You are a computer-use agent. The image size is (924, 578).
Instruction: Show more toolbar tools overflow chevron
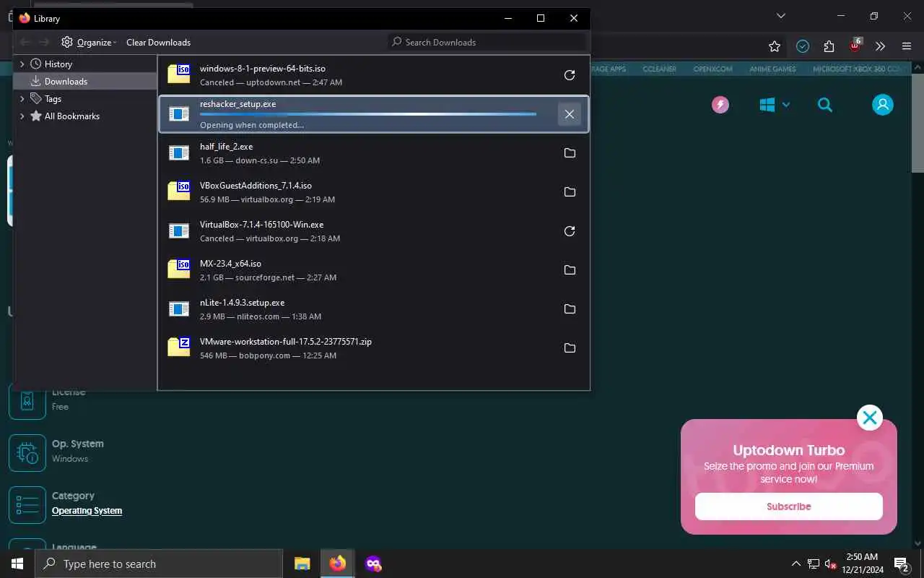point(880,46)
